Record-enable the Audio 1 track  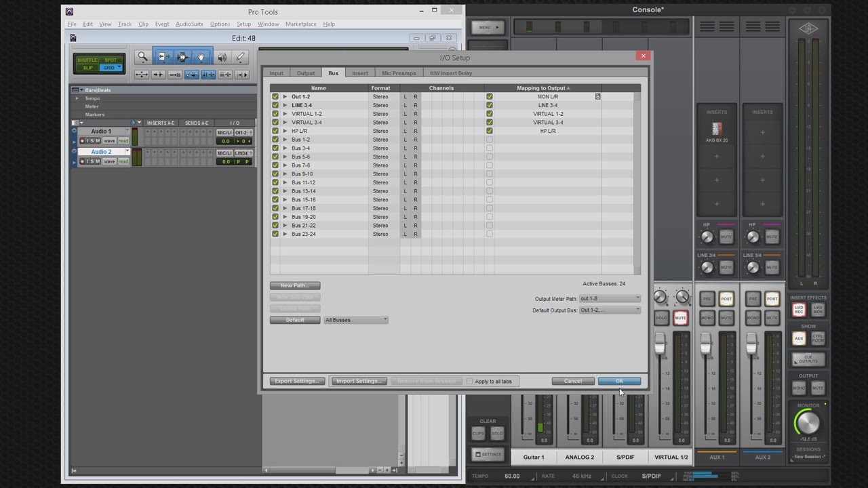(x=82, y=141)
